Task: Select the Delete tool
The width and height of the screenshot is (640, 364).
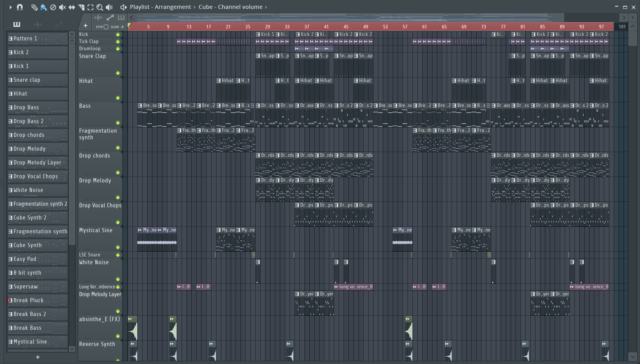Action: tap(53, 7)
